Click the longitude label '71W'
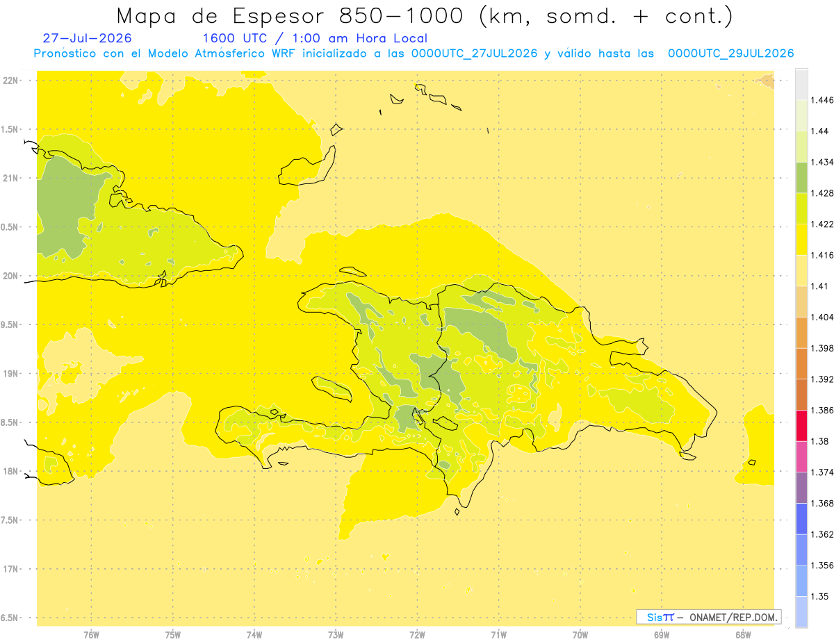 [498, 635]
